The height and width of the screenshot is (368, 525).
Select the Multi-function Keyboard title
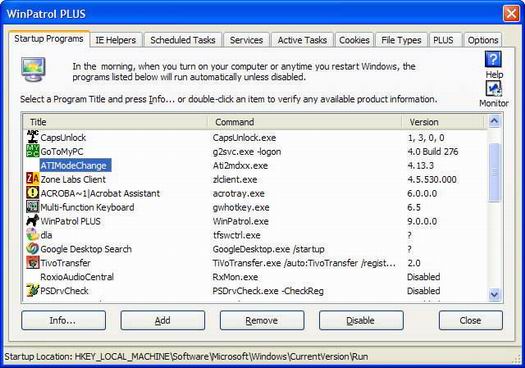(x=87, y=207)
